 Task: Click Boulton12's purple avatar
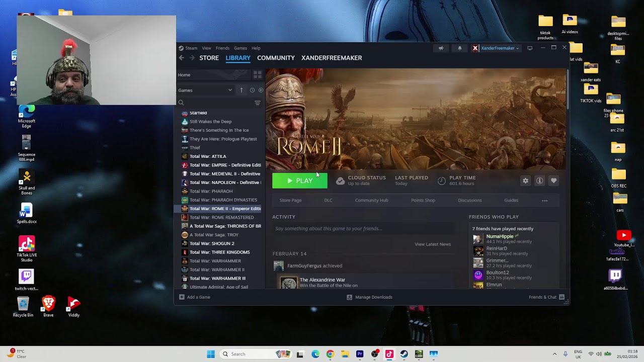pos(478,275)
